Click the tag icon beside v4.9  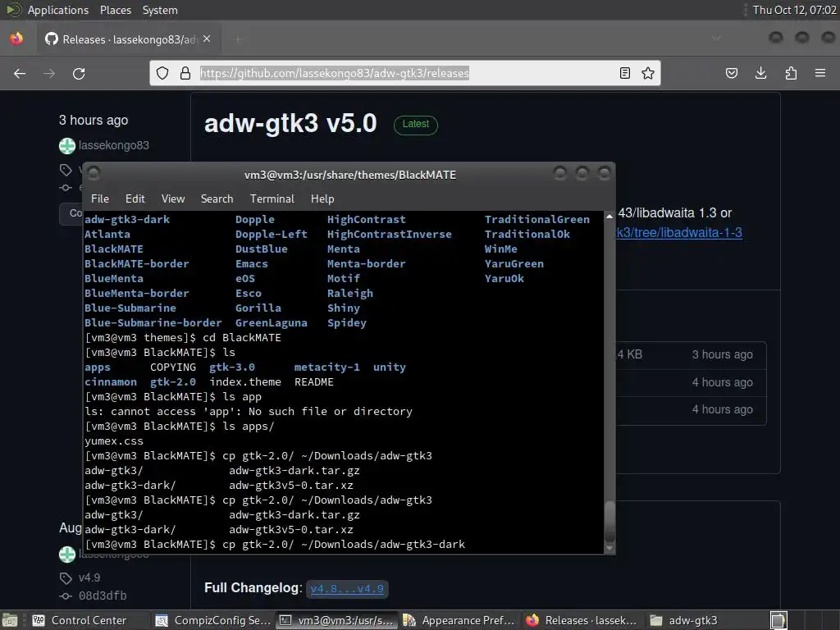tap(66, 578)
